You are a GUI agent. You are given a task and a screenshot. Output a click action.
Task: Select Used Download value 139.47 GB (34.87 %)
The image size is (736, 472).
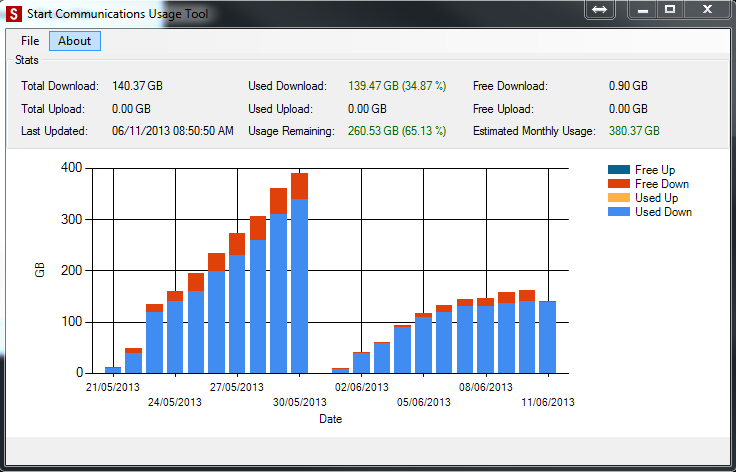397,86
